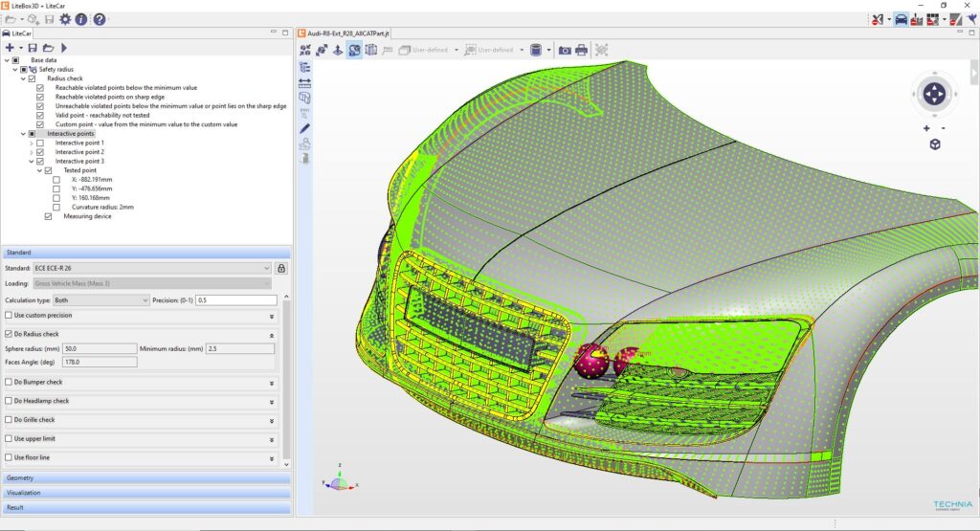Select the section box icon in viewer toolbar
Viewport: 980px width, 531px height.
[370, 50]
